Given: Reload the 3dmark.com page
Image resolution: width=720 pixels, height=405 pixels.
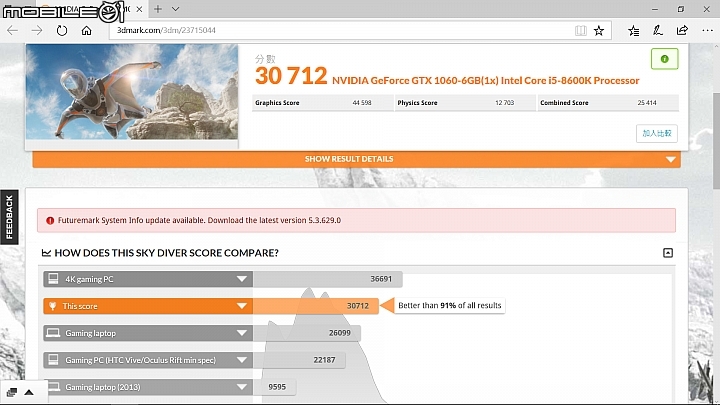Looking at the screenshot, I should coord(62,30).
